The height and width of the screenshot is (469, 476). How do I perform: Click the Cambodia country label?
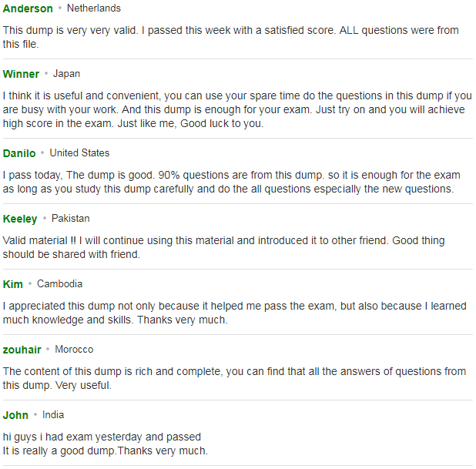pyautogui.click(x=60, y=284)
